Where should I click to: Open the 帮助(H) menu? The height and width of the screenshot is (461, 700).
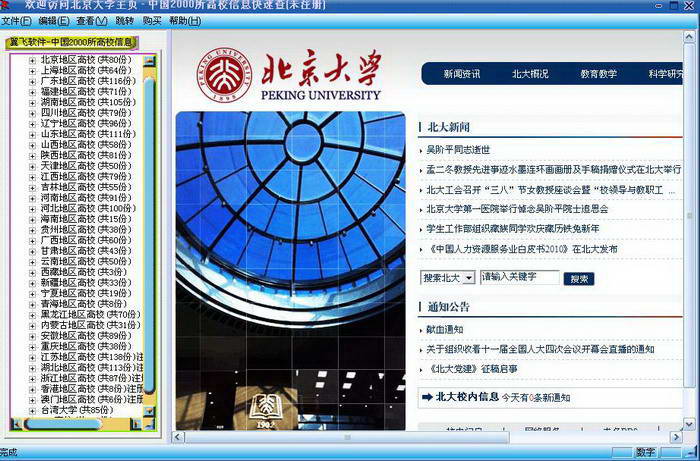[185, 21]
